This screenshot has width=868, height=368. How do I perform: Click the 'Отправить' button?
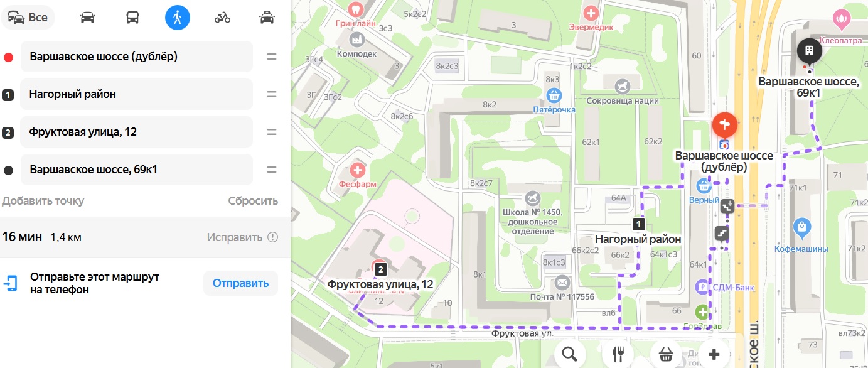pyautogui.click(x=240, y=283)
